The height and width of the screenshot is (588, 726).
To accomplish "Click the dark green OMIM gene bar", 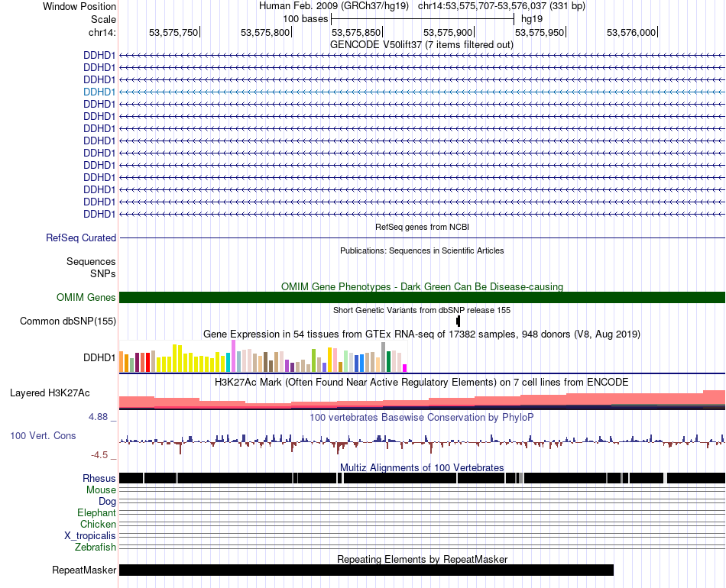I will click(422, 298).
